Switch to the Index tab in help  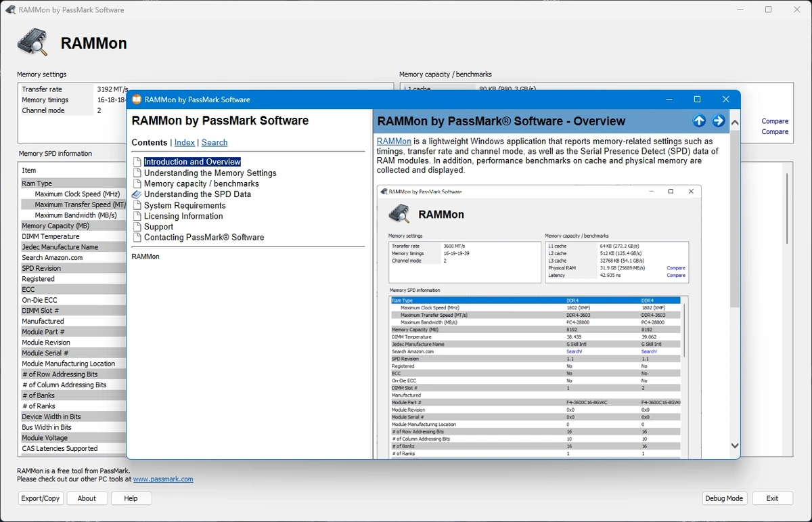184,142
